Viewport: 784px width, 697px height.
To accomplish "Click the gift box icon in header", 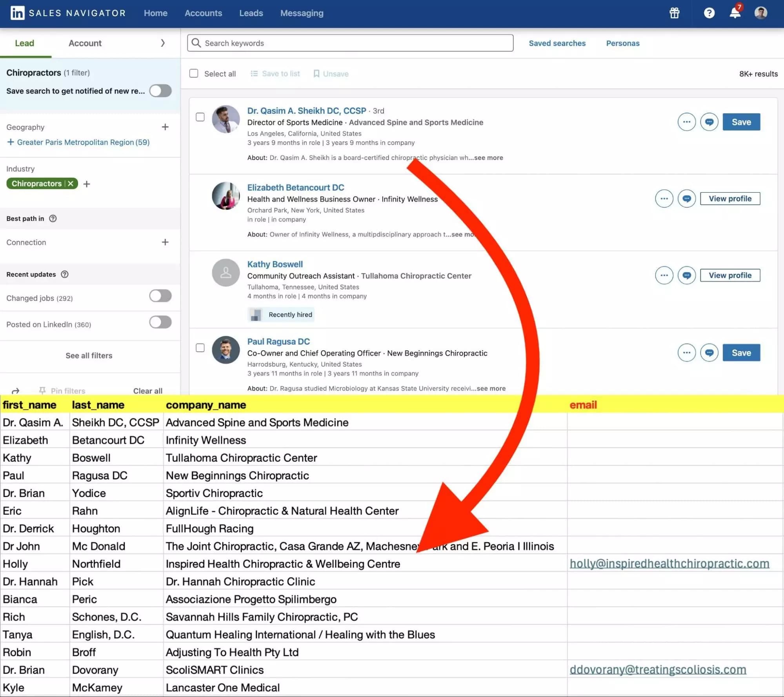I will [x=674, y=13].
